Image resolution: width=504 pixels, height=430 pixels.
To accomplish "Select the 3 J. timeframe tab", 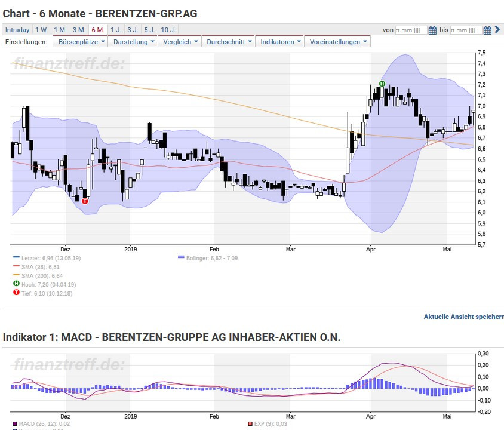I will click(x=133, y=30).
